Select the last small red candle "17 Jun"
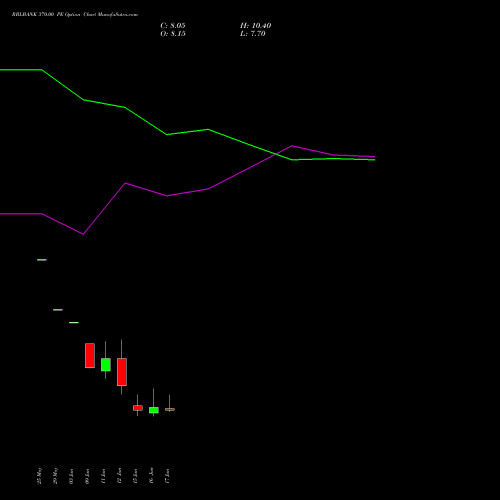The height and width of the screenshot is (500, 500). [x=170, y=409]
